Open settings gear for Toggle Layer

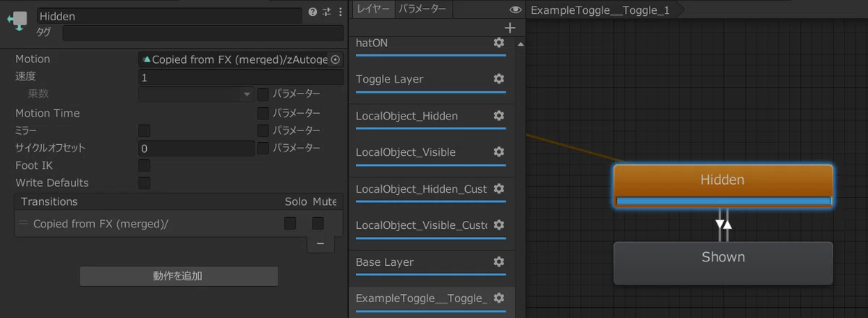click(498, 79)
